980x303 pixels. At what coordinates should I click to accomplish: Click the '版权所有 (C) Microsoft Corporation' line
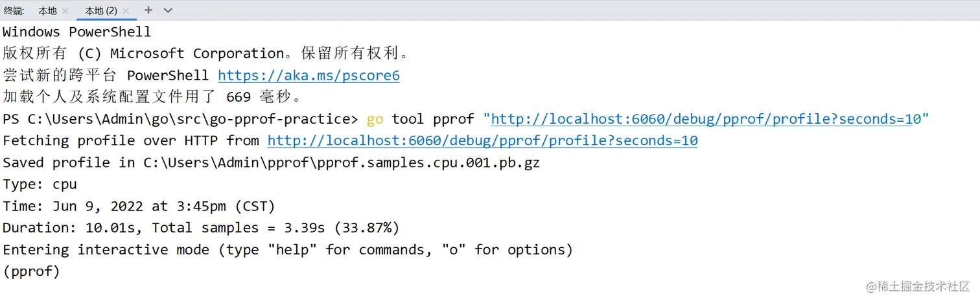pyautogui.click(x=206, y=54)
